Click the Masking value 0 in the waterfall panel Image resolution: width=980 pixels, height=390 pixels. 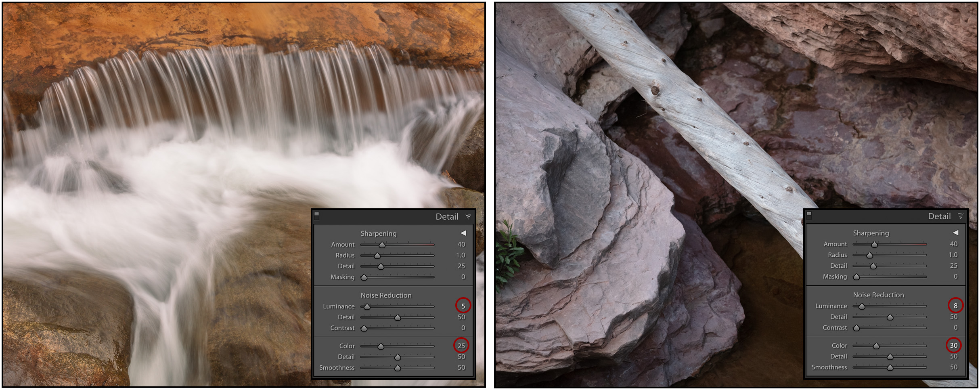coord(463,277)
